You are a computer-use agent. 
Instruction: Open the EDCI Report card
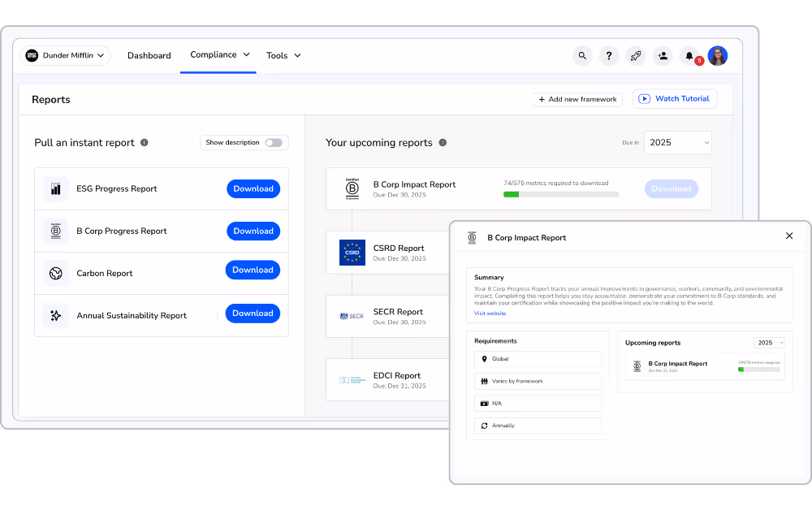click(388, 380)
